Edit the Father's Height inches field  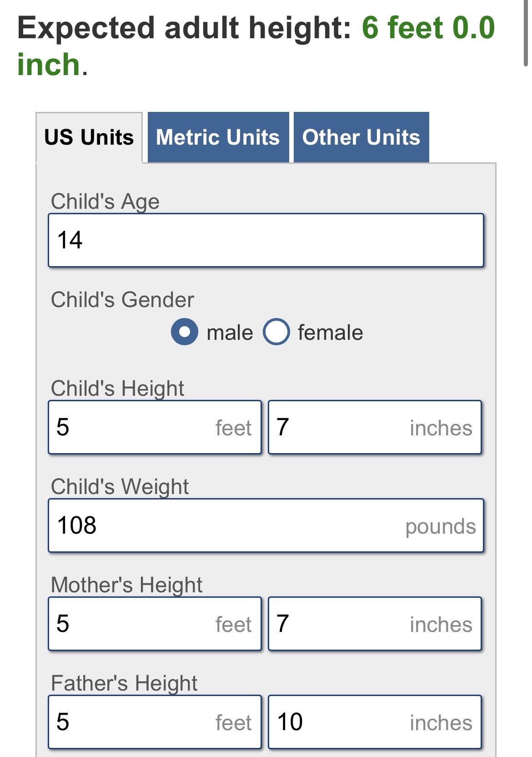pos(375,722)
